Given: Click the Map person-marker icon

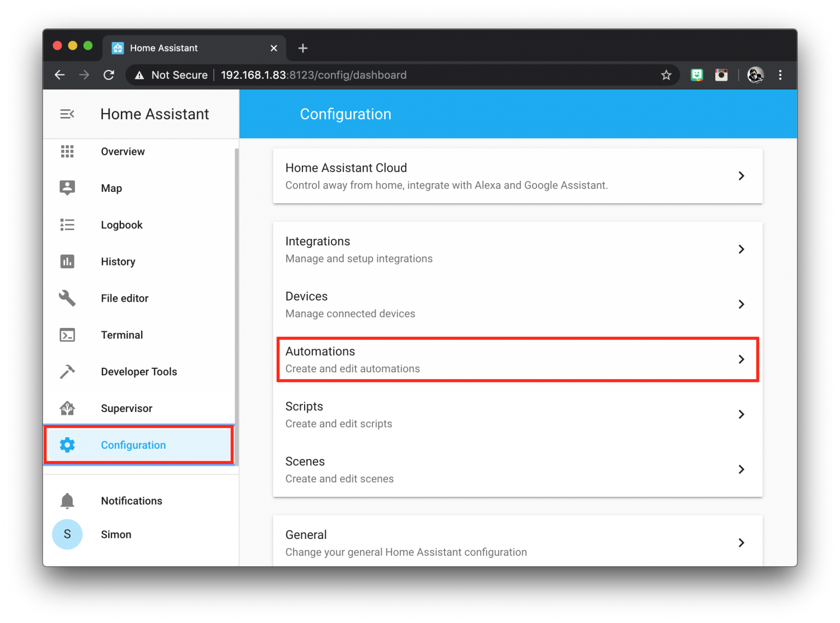Looking at the screenshot, I should click(x=67, y=188).
